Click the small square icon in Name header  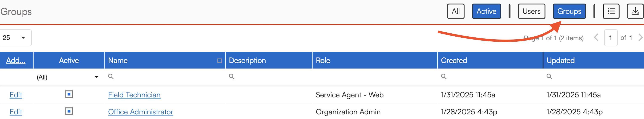[x=219, y=61]
